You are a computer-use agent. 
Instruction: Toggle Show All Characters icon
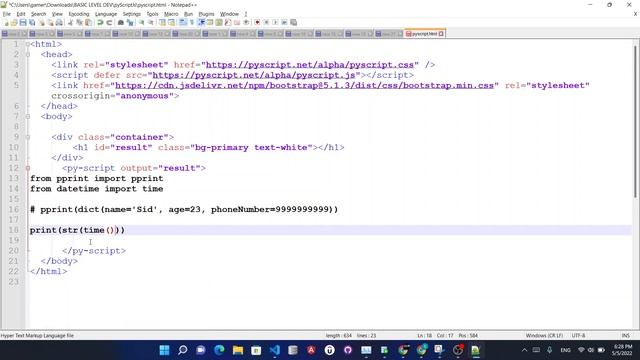191,22
